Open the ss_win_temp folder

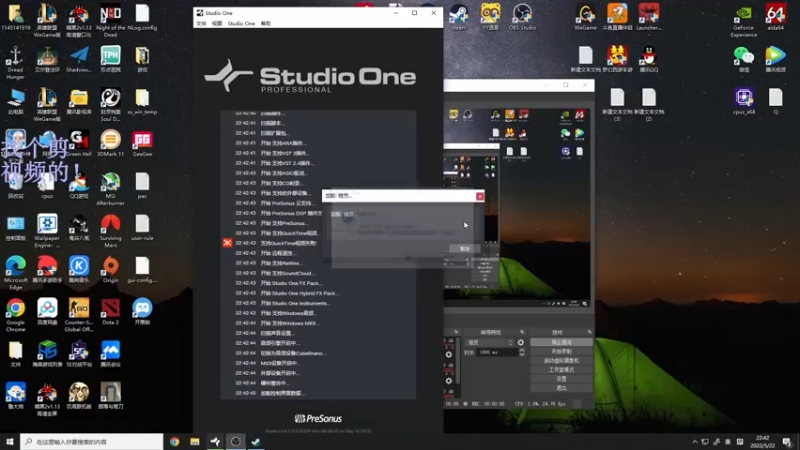142,101
